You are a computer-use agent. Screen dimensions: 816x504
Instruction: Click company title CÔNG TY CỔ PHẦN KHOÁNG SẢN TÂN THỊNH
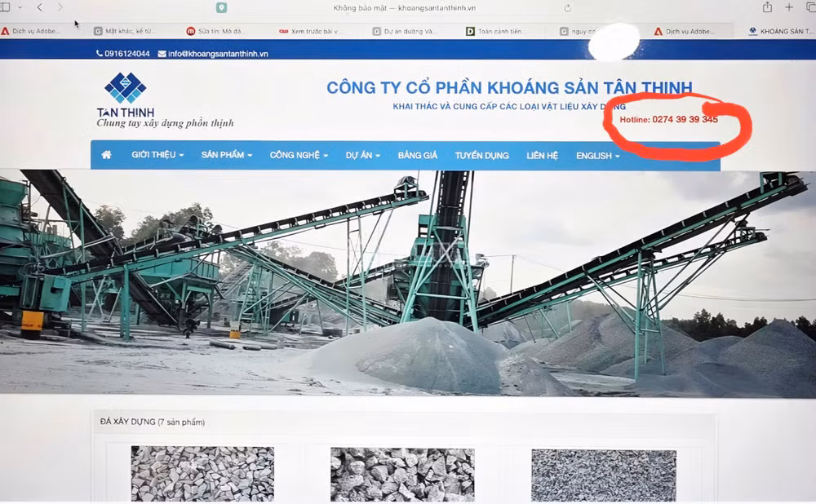(x=509, y=87)
